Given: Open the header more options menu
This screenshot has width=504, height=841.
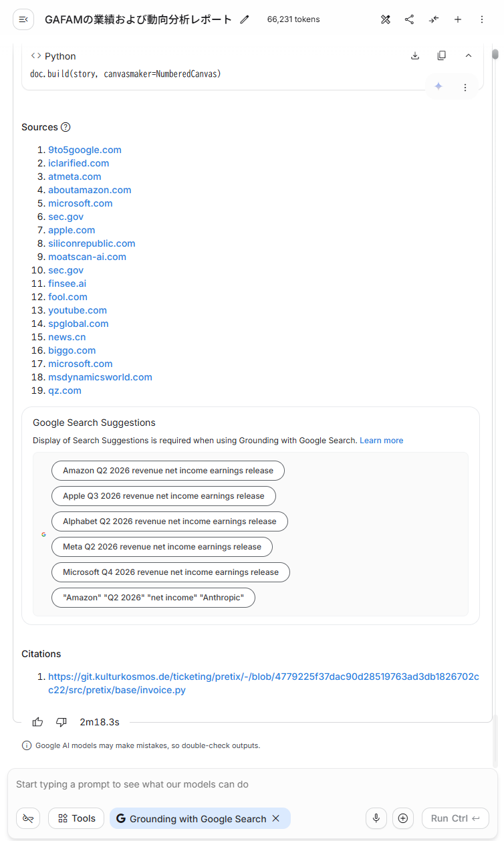Looking at the screenshot, I should pos(482,19).
